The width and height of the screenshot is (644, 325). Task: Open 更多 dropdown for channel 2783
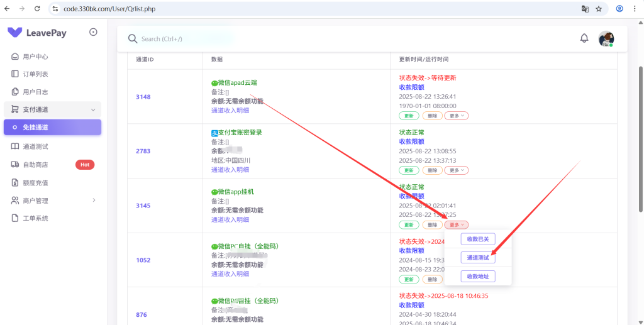457,170
